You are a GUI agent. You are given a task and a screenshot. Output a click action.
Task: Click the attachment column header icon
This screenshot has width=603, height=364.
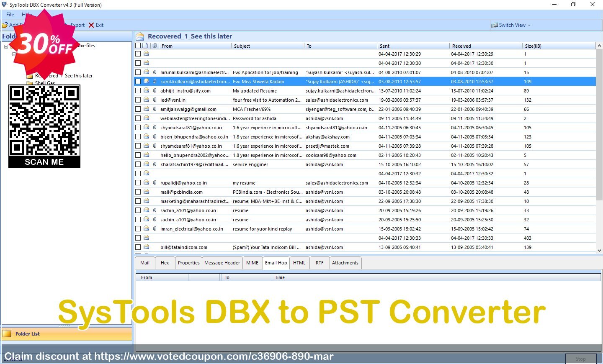[x=155, y=46]
